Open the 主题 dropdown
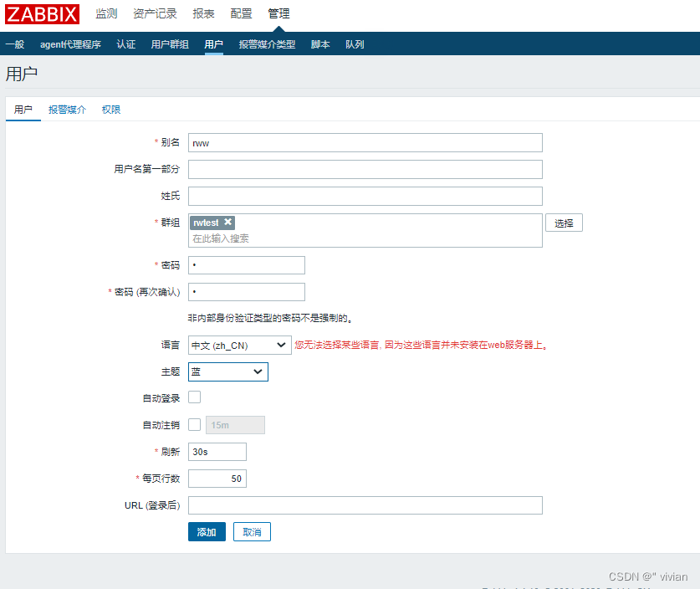The height and width of the screenshot is (589, 700). (x=228, y=372)
